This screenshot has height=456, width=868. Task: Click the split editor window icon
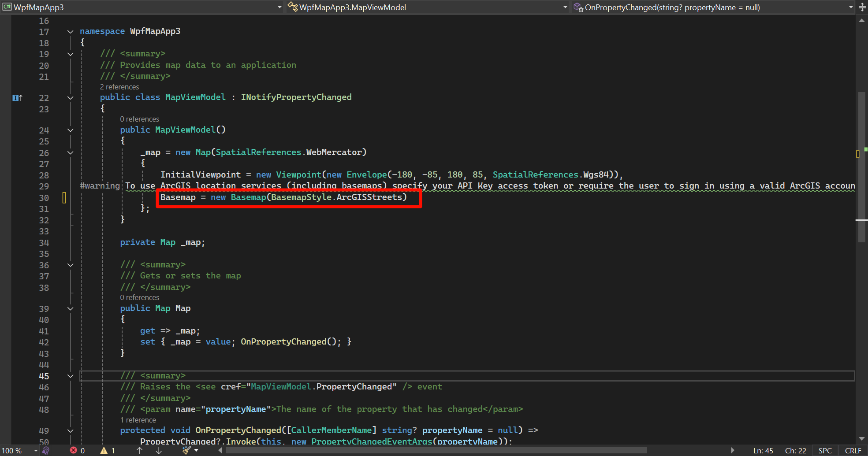click(x=862, y=7)
